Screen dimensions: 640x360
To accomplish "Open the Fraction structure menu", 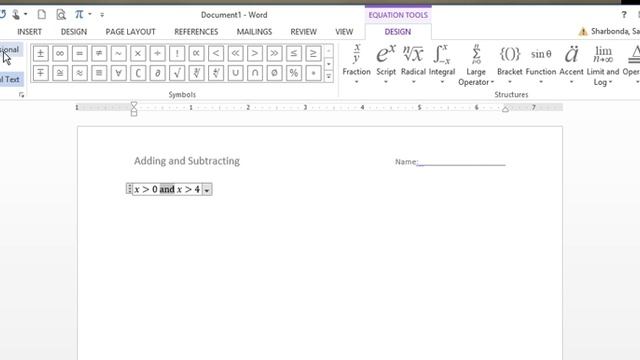I will [356, 64].
